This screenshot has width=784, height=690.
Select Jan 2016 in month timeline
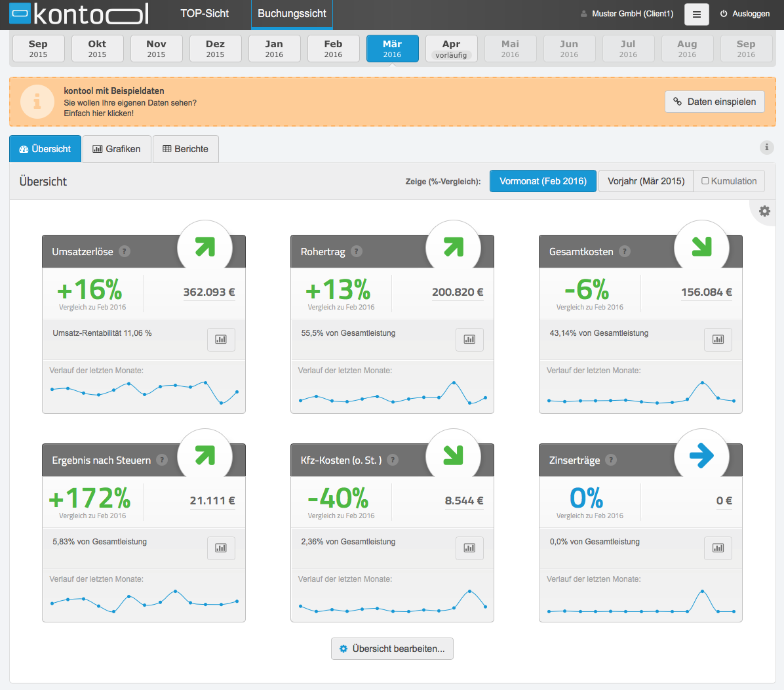274,49
